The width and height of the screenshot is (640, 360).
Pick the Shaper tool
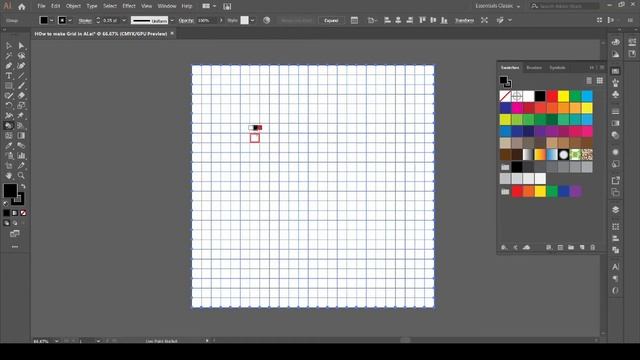point(9,96)
